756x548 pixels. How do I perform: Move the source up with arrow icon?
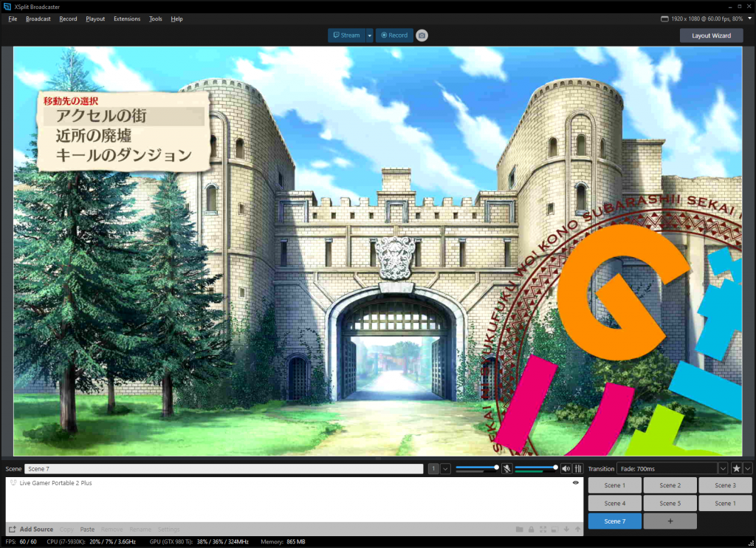[x=577, y=530]
